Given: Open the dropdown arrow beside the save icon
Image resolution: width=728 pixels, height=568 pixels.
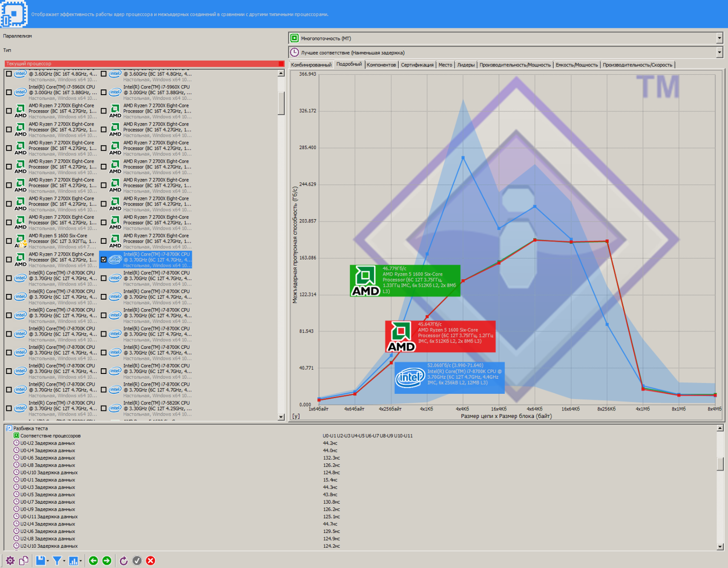Looking at the screenshot, I should [x=48, y=561].
